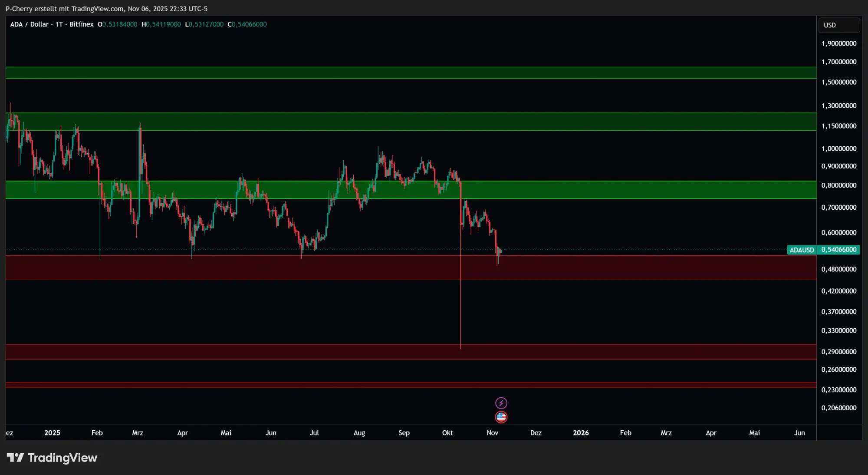Viewport: 868px width, 475px height.
Task: Open the purple lightning event marker
Action: click(x=501, y=403)
